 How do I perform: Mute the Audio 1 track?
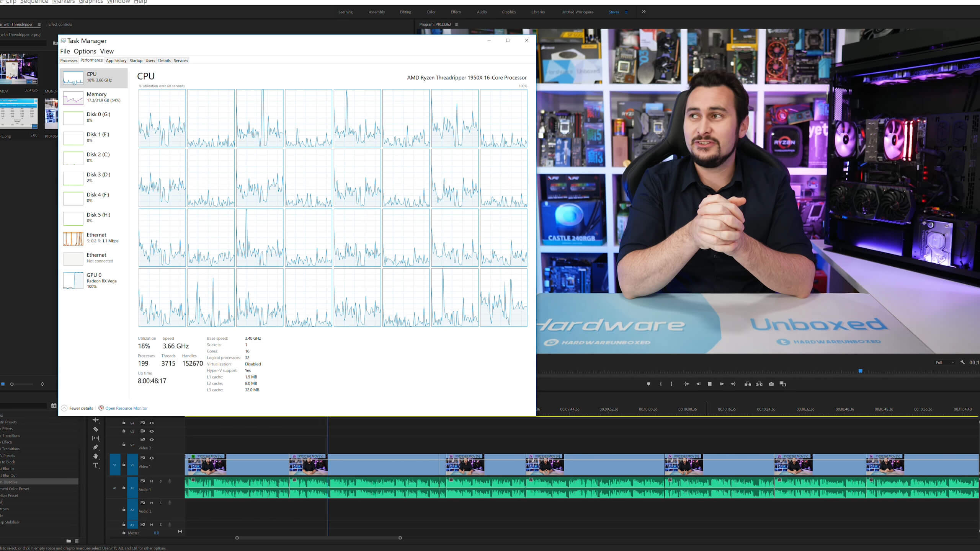click(x=152, y=481)
